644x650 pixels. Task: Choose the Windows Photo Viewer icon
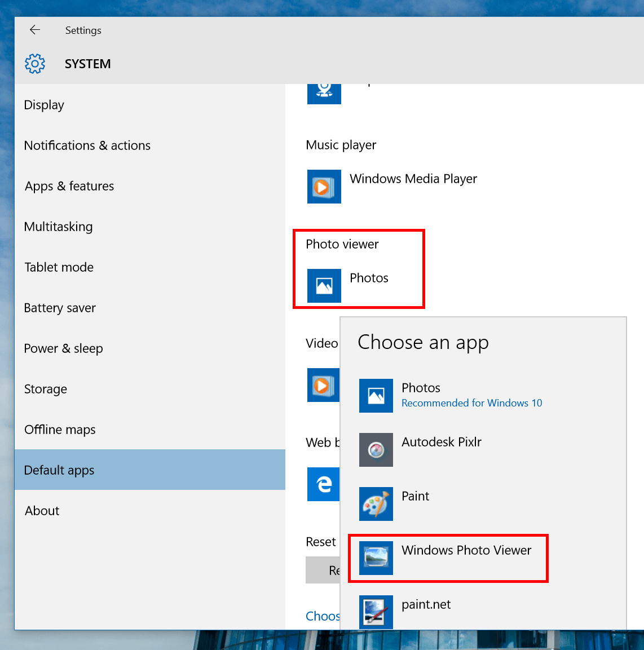[376, 558]
